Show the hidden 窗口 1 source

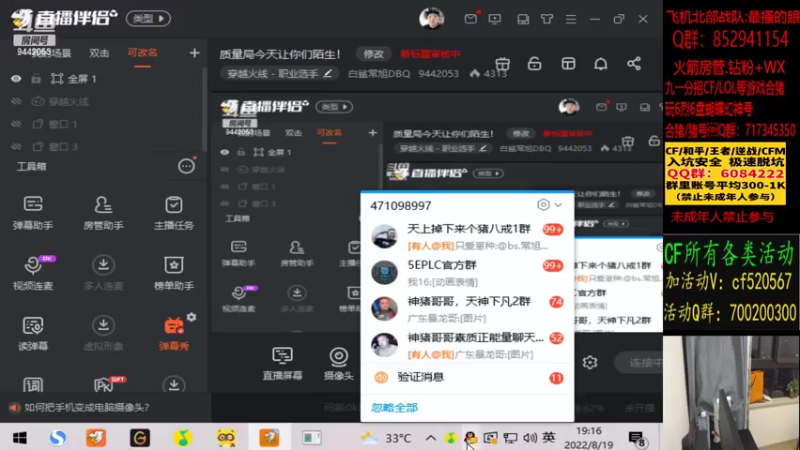pos(16,124)
